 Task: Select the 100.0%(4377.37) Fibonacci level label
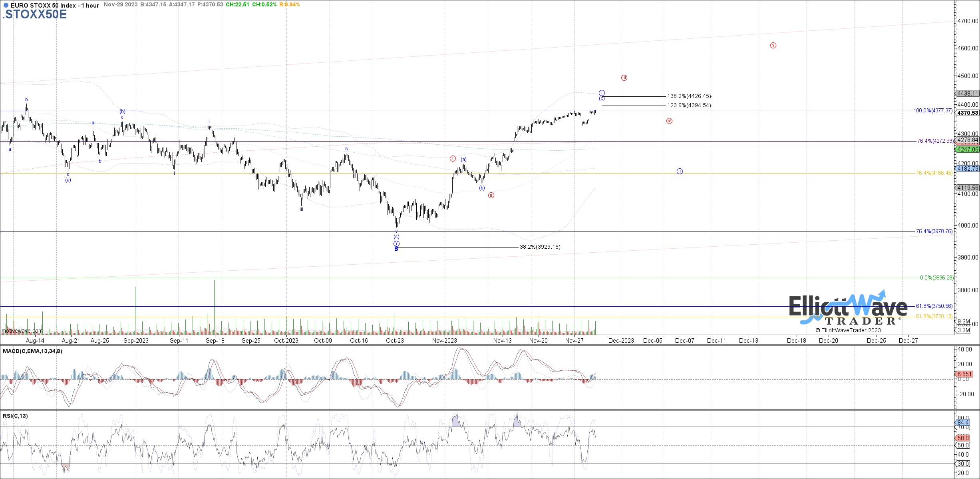pos(933,111)
